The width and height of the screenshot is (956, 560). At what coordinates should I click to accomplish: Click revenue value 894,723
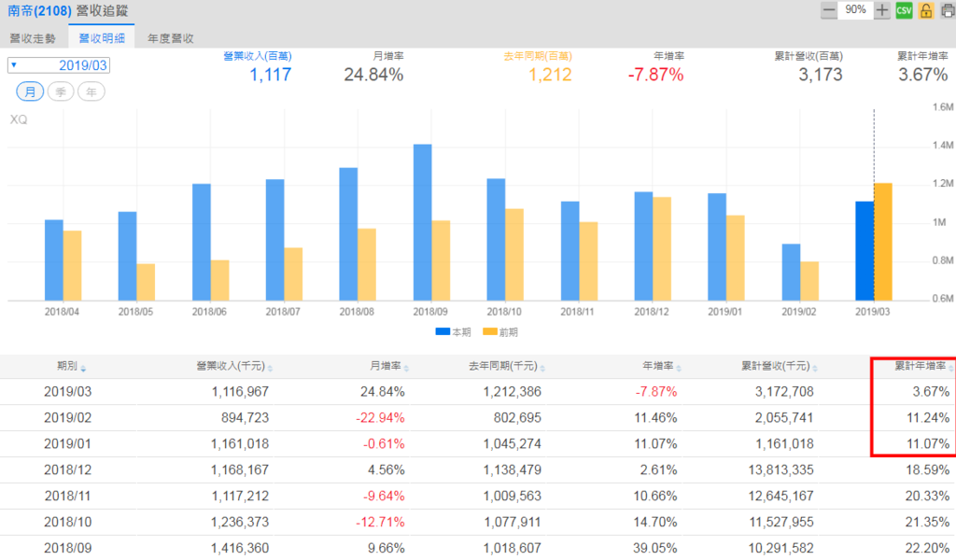pos(246,418)
